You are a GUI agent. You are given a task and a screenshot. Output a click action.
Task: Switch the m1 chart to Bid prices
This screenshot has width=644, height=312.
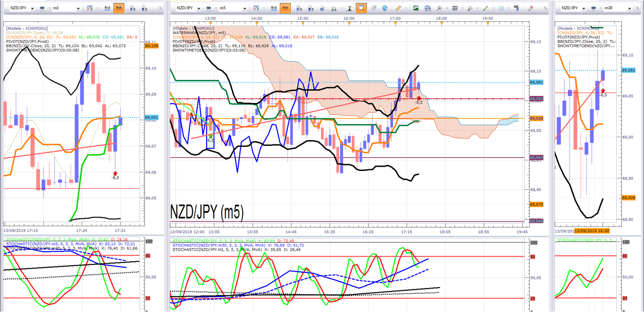[107, 8]
